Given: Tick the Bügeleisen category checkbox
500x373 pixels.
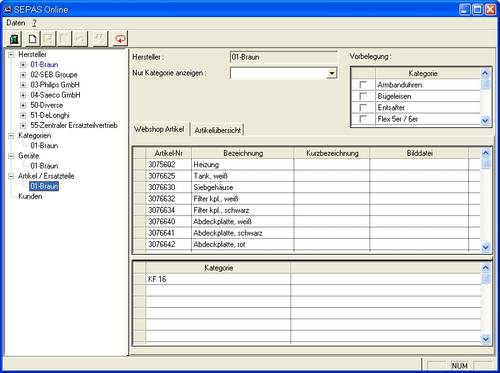Looking at the screenshot, I should tap(363, 96).
